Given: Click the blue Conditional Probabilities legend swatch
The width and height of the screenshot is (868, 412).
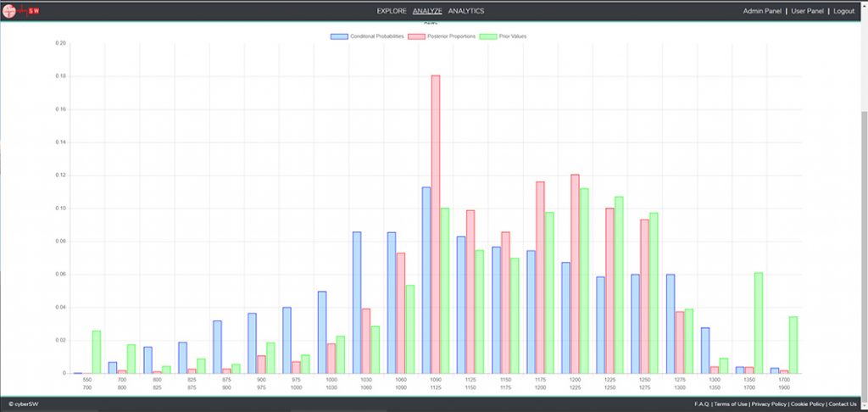Looking at the screenshot, I should coord(339,36).
